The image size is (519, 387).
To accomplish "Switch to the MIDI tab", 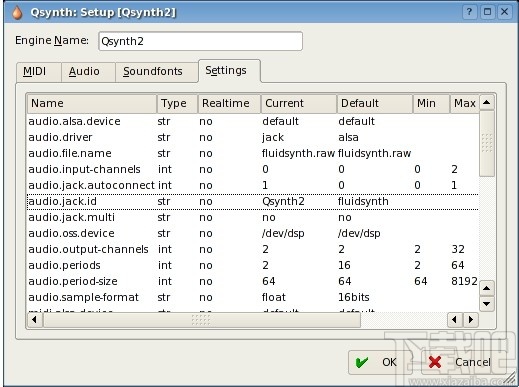I will click(x=39, y=71).
